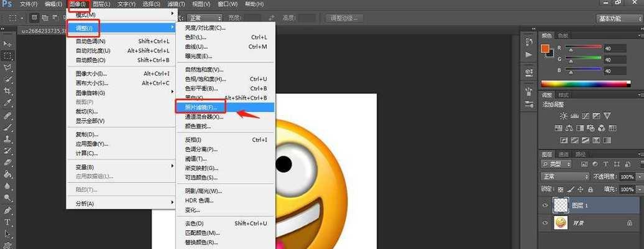Add a Brightness/Contrast adjustment (sun icon)
644x249 pixels.
[x=563, y=116]
